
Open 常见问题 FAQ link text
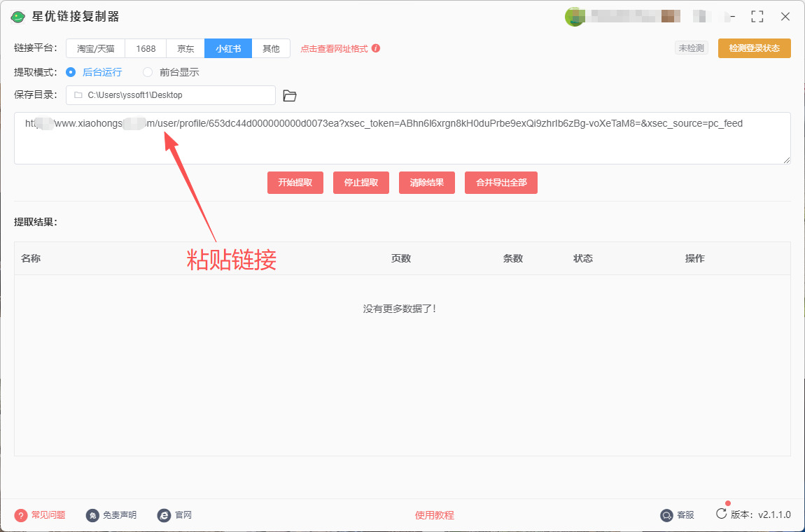click(x=48, y=515)
